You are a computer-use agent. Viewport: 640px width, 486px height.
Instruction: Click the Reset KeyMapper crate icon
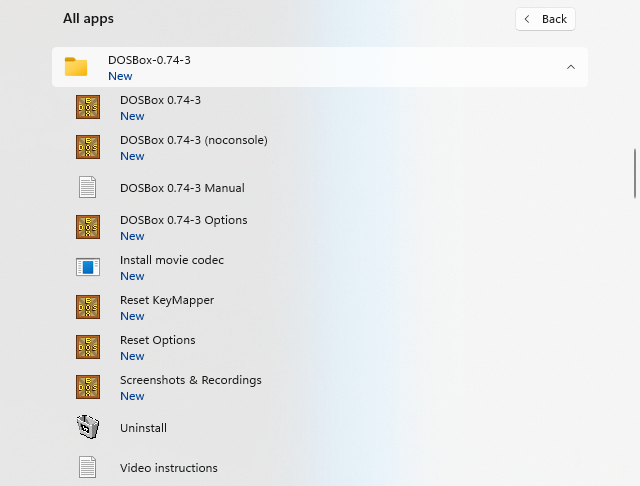88,307
